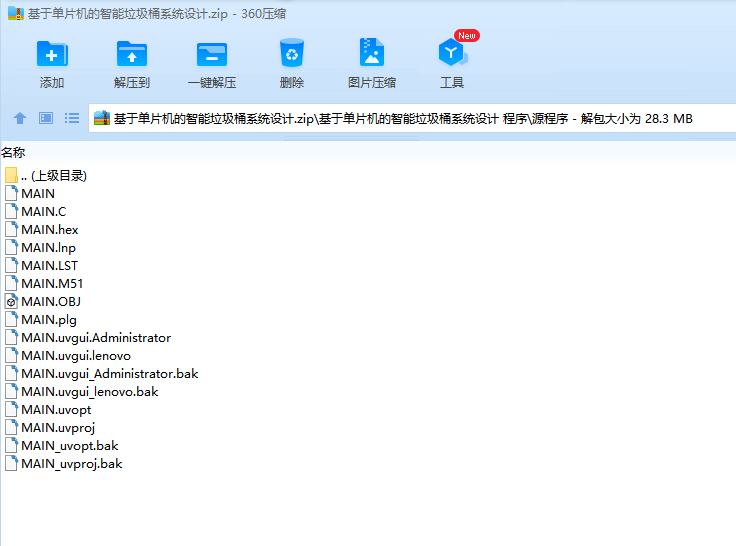Click the file icon beside MAIN_uvproj.bak
Viewport: 736px width, 546px height.
tap(11, 463)
